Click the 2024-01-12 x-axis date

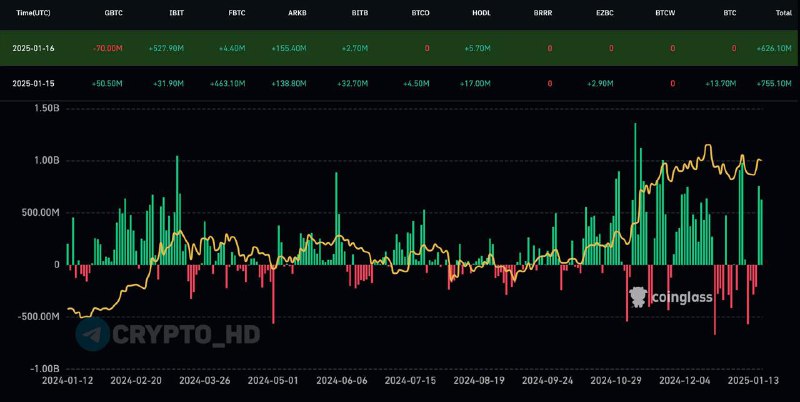[x=68, y=381]
